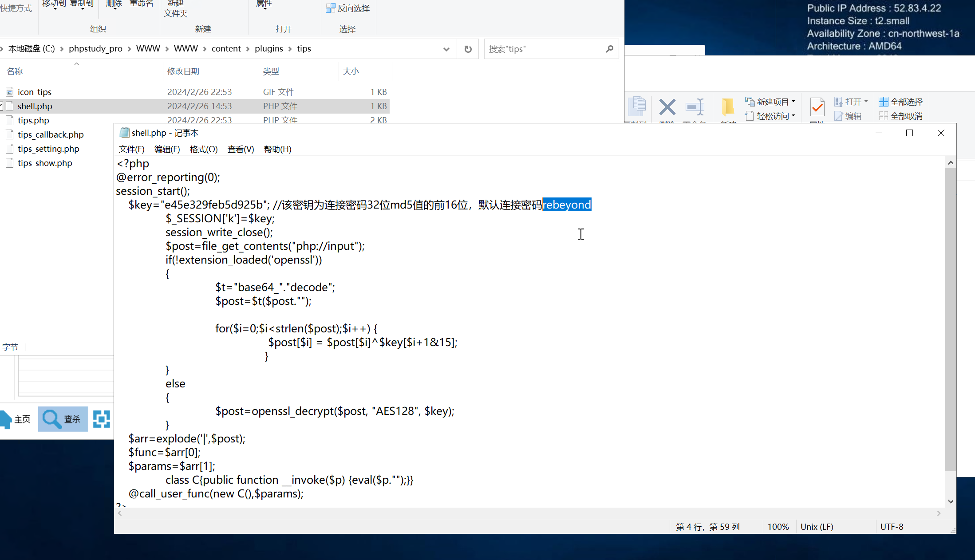This screenshot has height=560, width=975.
Task: Click Notepad vertical scrollbar down arrow
Action: point(950,501)
